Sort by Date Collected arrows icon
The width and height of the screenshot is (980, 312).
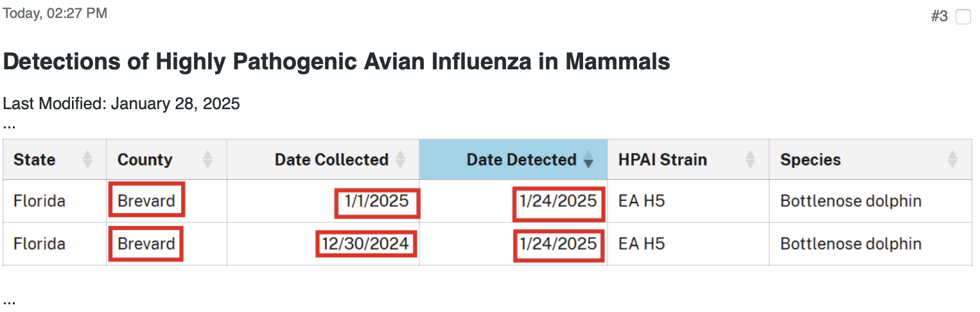400,159
